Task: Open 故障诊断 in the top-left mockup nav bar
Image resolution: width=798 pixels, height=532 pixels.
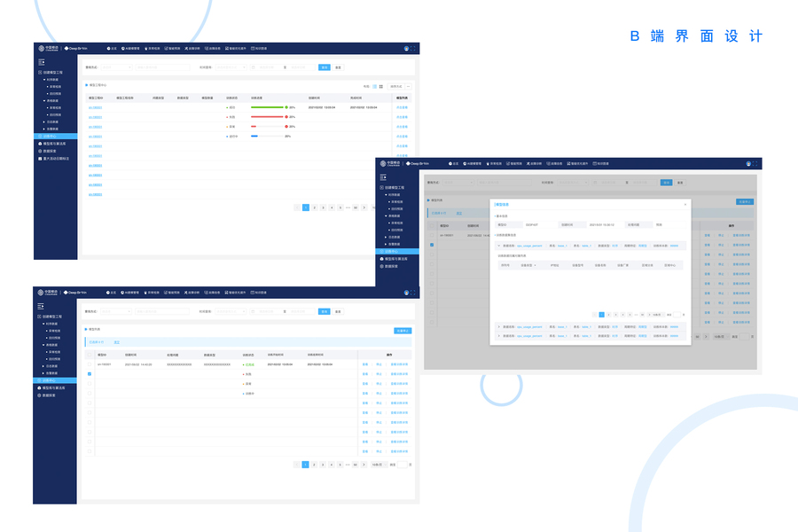Action: 192,49
